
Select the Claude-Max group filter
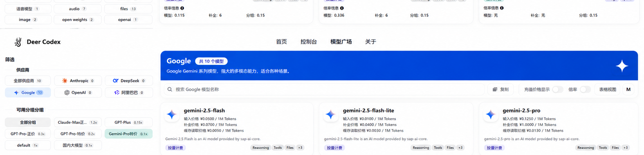(78, 122)
